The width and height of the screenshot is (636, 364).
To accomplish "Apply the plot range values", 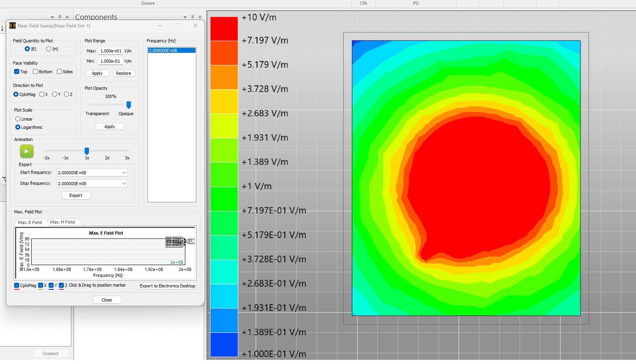I will pyautogui.click(x=97, y=74).
